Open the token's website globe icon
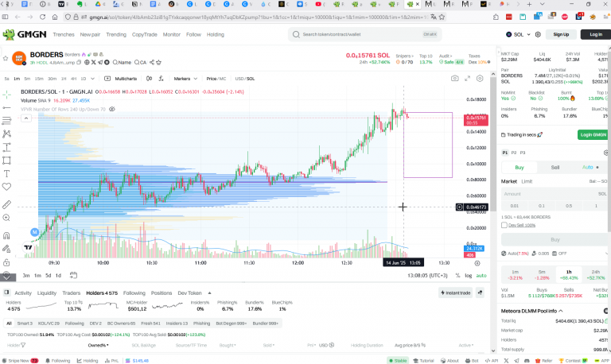This screenshot has width=611, height=364. tap(87, 62)
